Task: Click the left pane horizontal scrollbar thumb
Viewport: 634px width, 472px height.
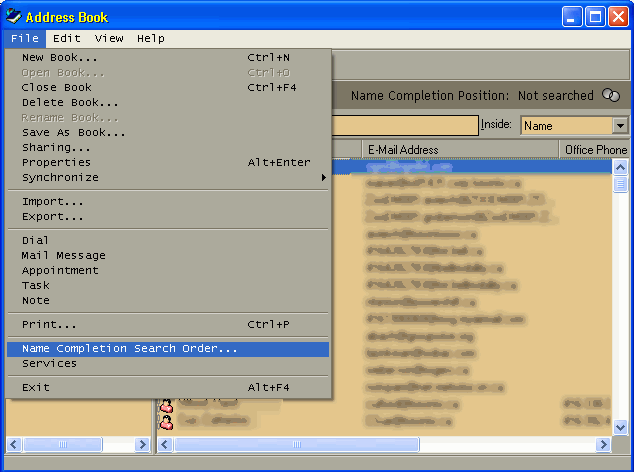Action: click(63, 444)
